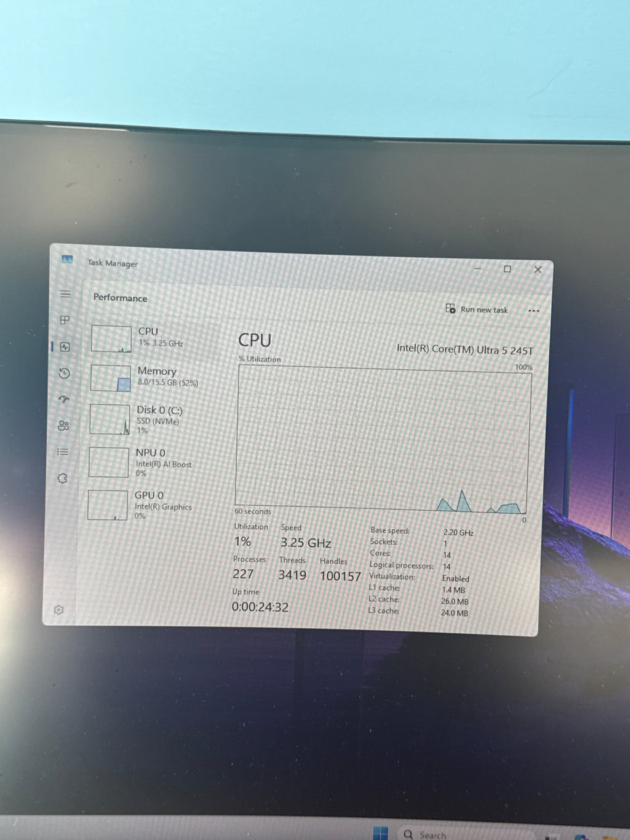Click the threads count 3419
This screenshot has height=840, width=630.
[x=292, y=575]
